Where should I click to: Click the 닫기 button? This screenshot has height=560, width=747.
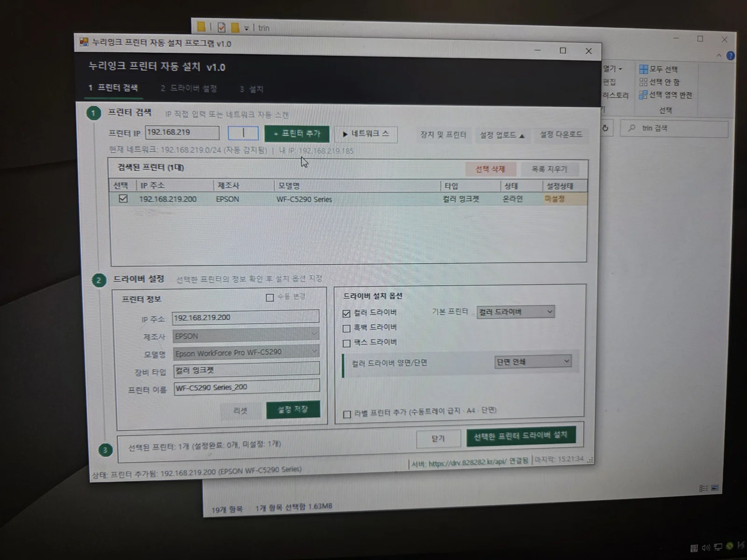point(438,439)
